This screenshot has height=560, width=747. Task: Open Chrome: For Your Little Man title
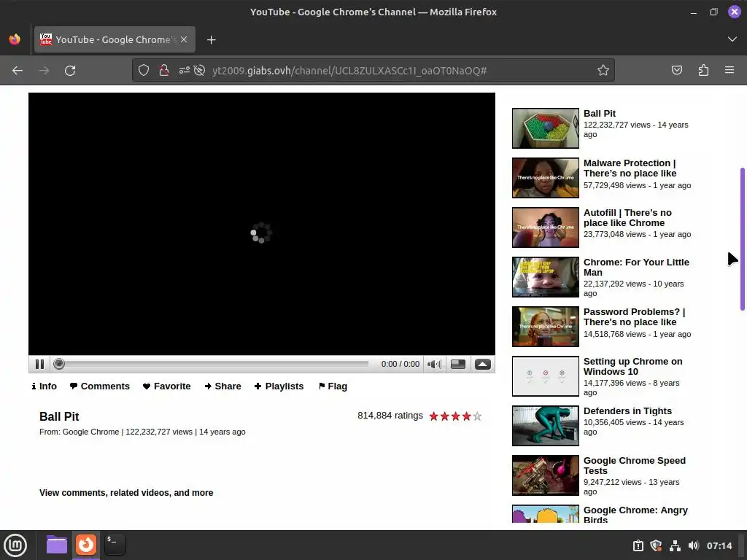tap(636, 267)
